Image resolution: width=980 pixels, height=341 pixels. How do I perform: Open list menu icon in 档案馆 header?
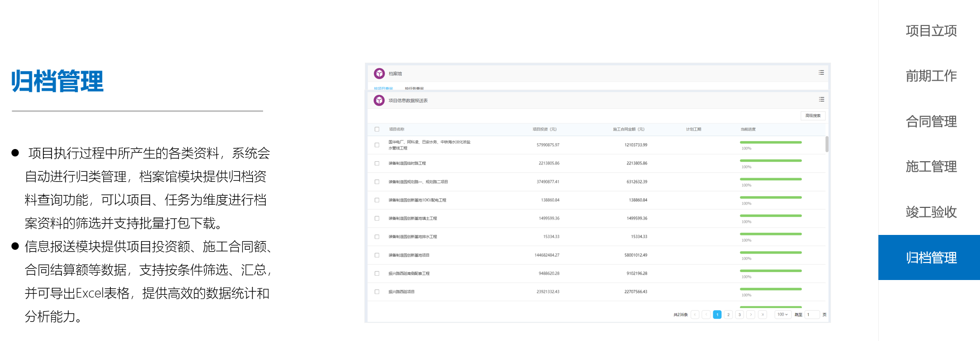821,73
